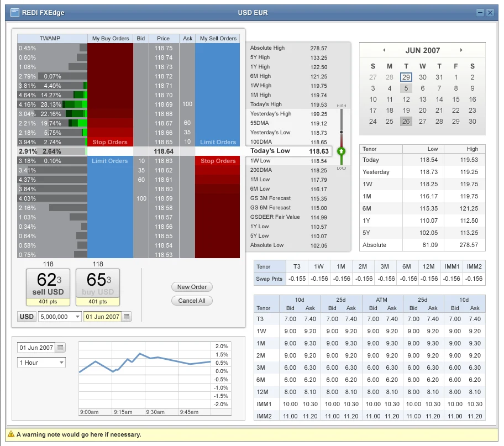Close the REDI FXEdge window
Image resolution: width=504 pixels, height=446 pixels.
(490, 13)
